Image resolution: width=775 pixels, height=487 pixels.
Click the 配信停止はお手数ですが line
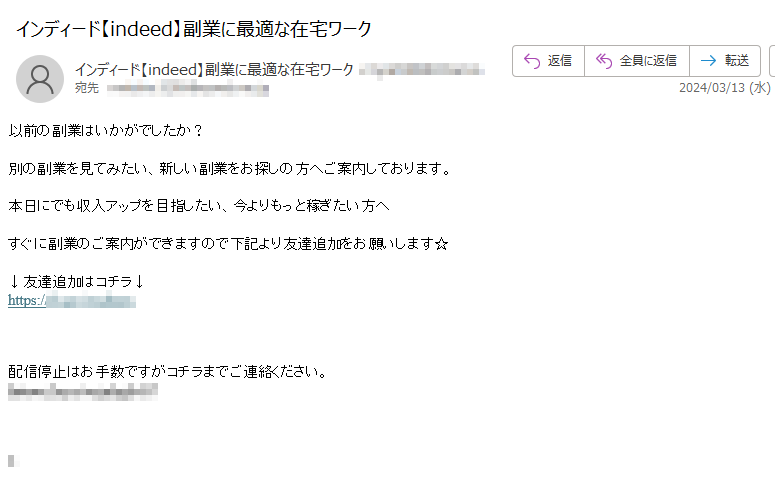click(168, 371)
